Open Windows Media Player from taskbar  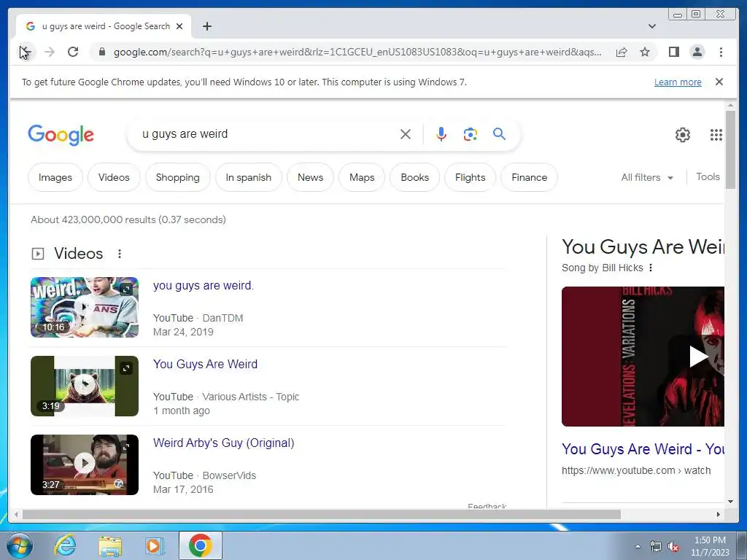(153, 545)
